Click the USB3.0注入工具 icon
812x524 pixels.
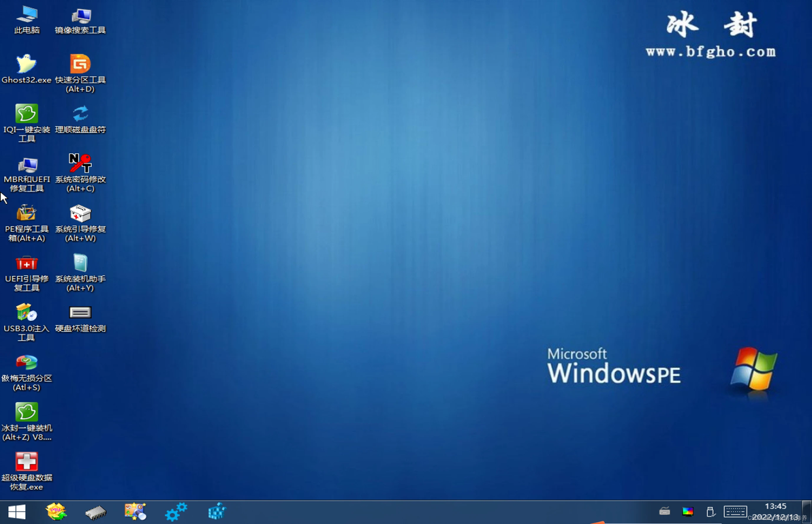pyautogui.click(x=27, y=322)
